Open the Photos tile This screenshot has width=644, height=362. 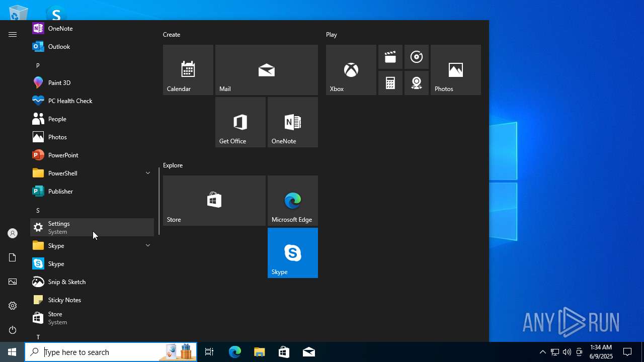click(456, 70)
